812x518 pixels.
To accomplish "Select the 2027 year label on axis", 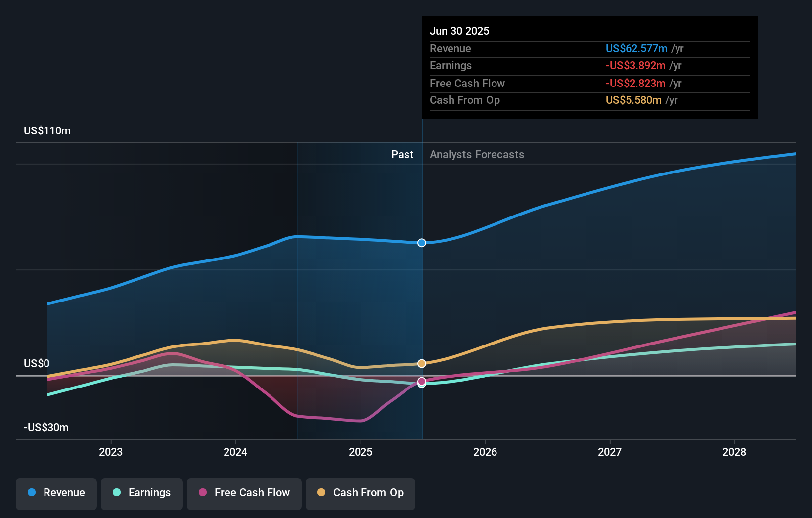I will (x=610, y=452).
